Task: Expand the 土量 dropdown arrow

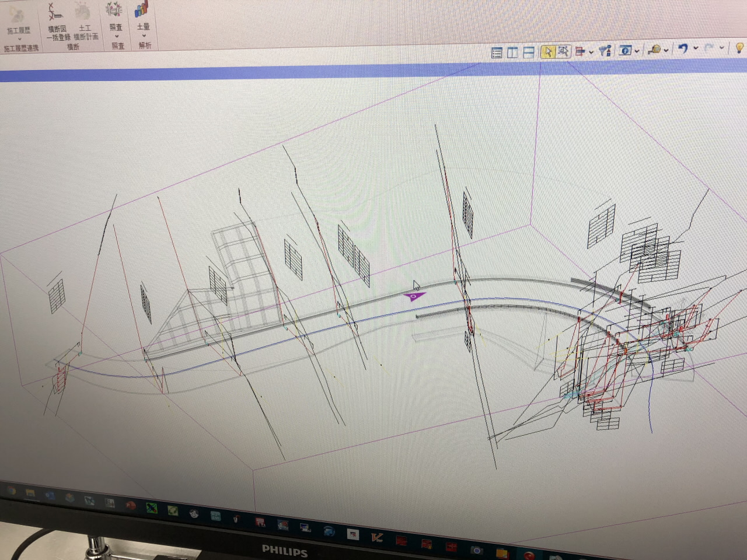Action: click(144, 36)
